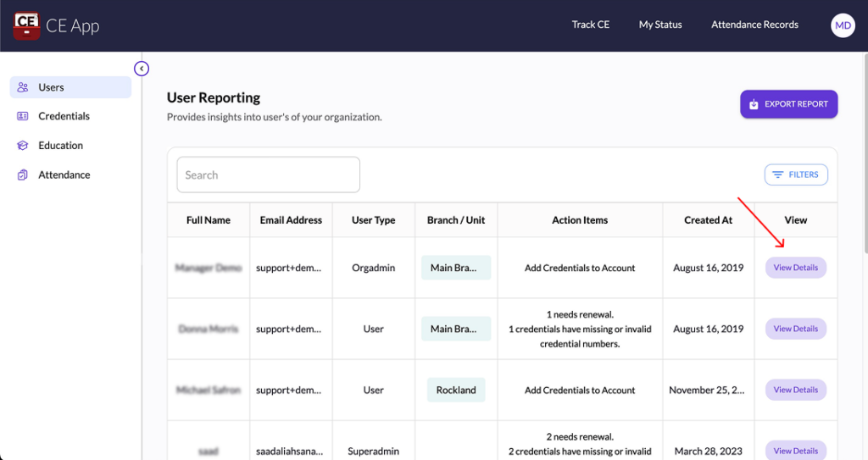View details for the Rockland user

click(795, 390)
